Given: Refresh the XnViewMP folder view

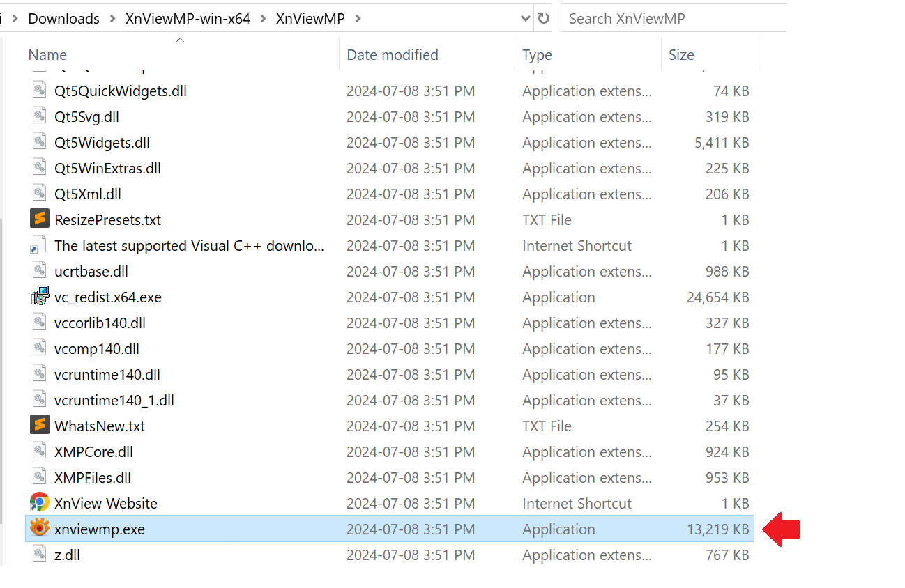Looking at the screenshot, I should 544,19.
